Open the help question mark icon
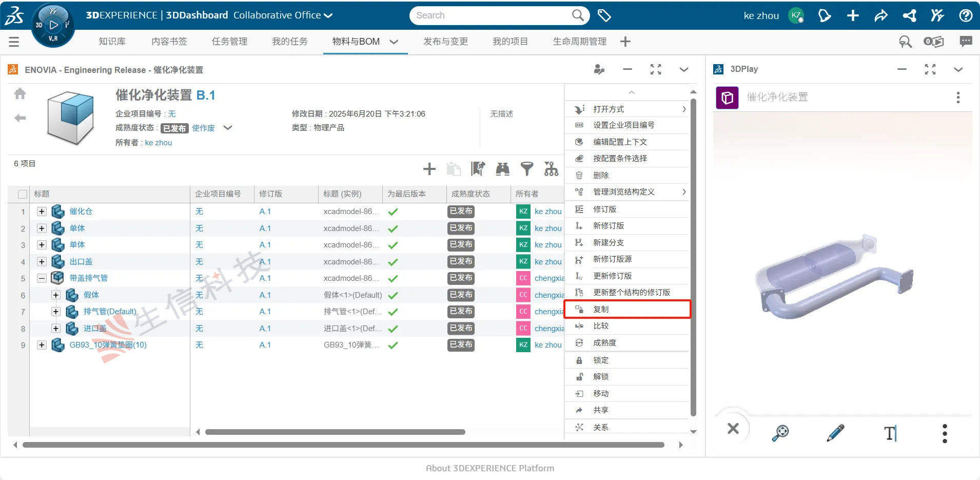The image size is (980, 480). [x=966, y=16]
